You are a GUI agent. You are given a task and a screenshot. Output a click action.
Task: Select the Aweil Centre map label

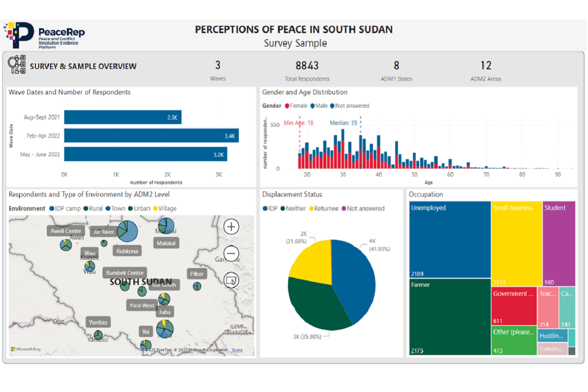tap(66, 231)
